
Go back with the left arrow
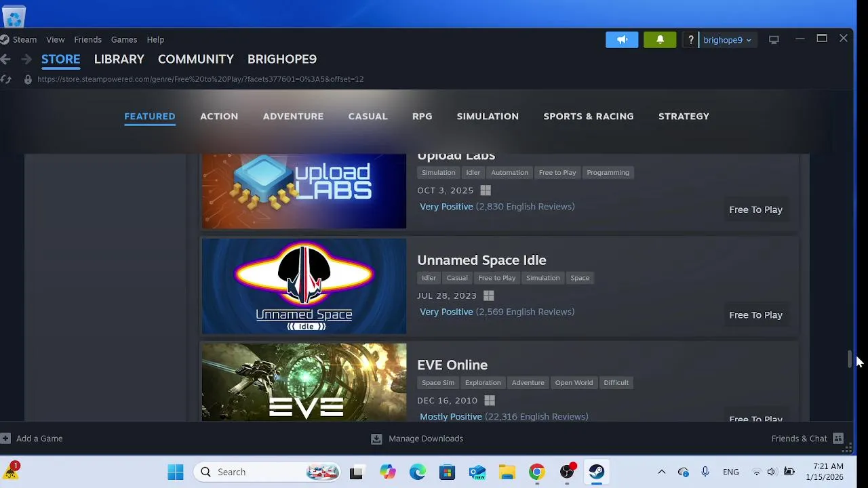[5, 60]
